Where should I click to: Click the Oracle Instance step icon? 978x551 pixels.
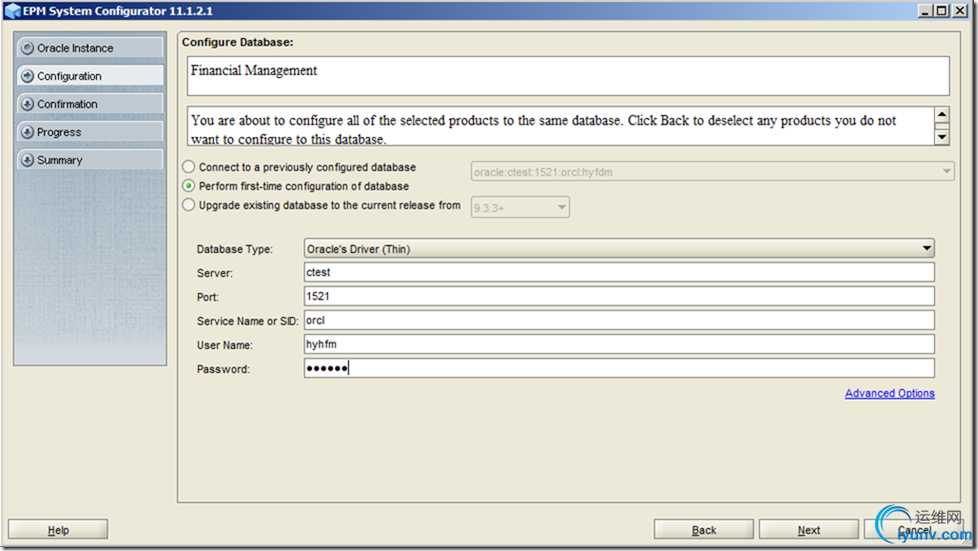pos(27,48)
